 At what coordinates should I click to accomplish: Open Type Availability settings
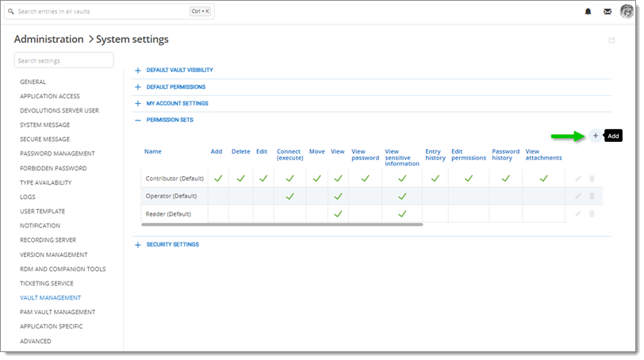[x=45, y=182]
